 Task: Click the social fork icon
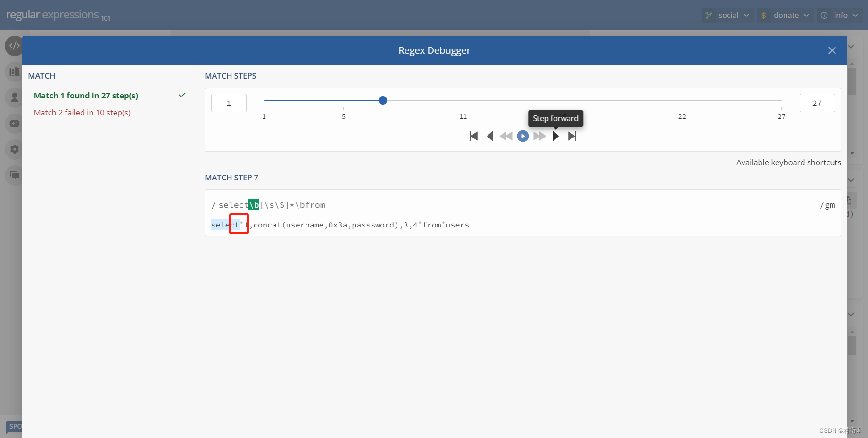(x=709, y=15)
